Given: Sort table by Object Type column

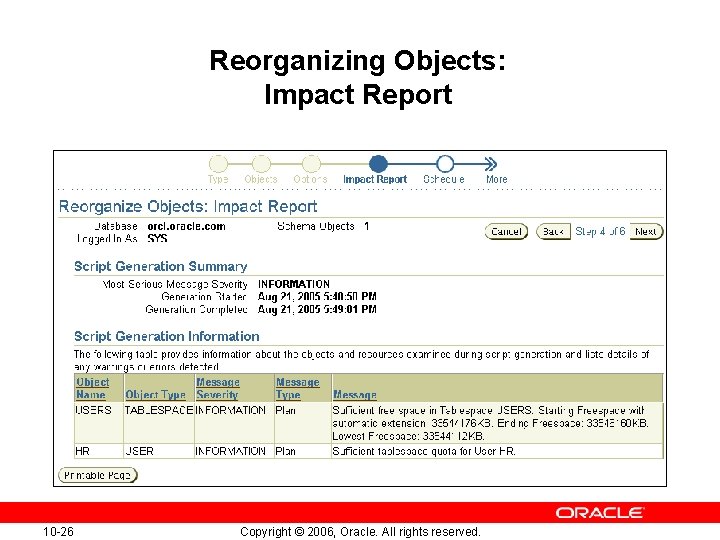Looking at the screenshot, I should click(x=155, y=395).
